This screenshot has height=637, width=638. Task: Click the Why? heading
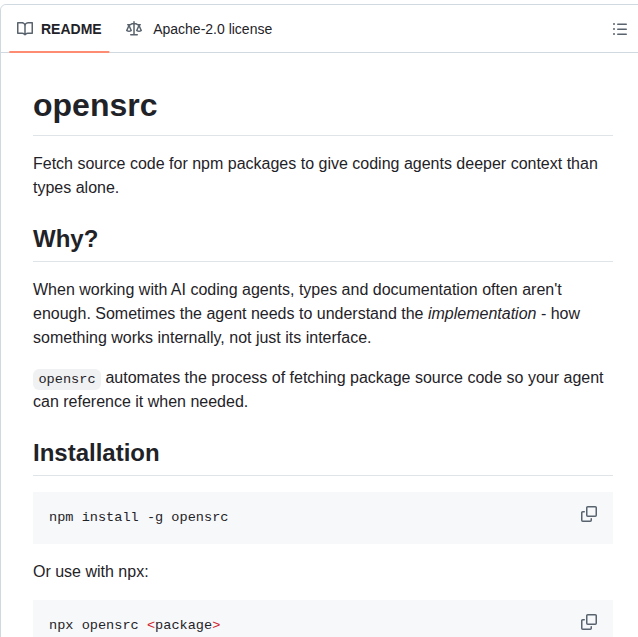click(x=66, y=239)
